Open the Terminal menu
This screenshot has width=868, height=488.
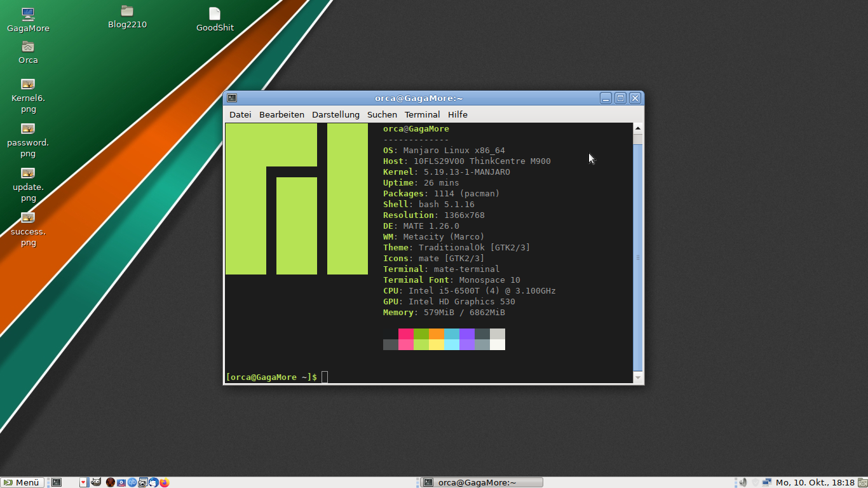pos(422,114)
